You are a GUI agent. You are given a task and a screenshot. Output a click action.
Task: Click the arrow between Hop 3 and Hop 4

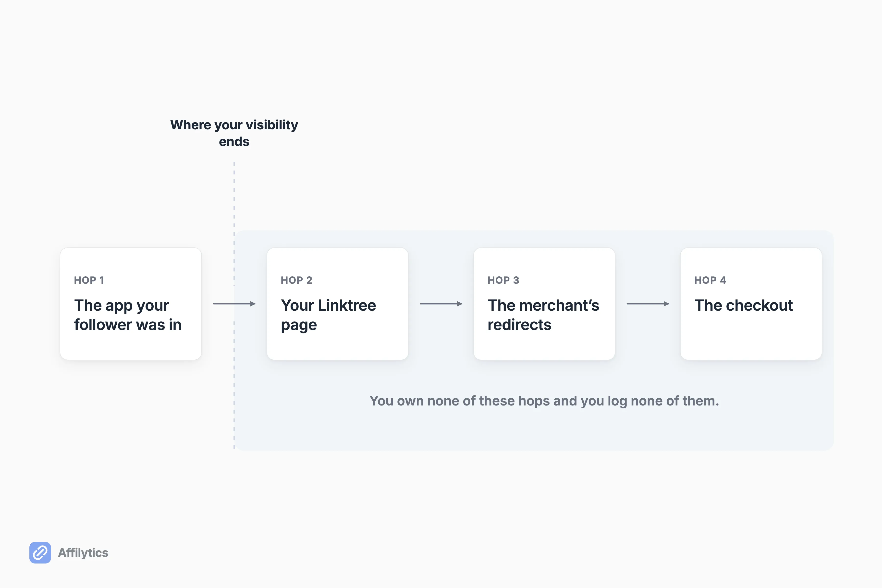648,304
